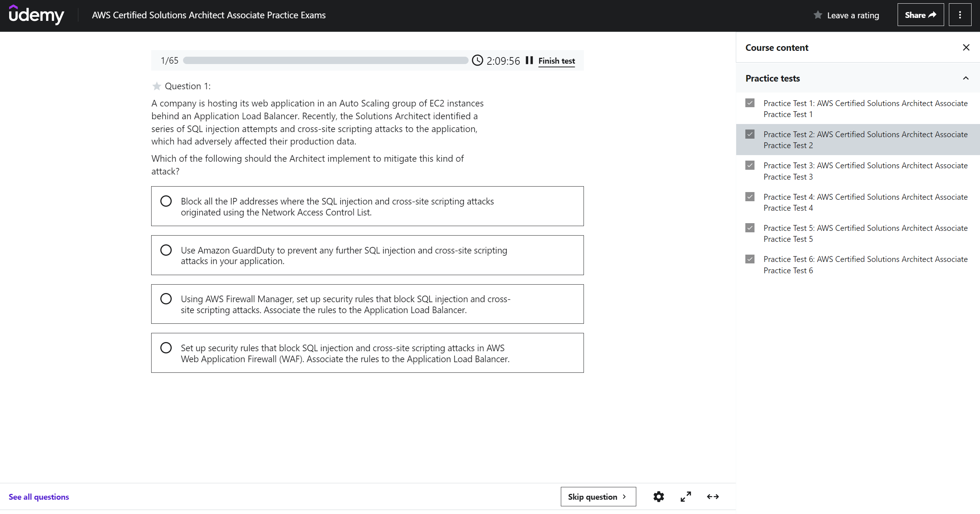Viewport: 980px width, 514px height.
Task: Open the Udemy home logo
Action: pyautogui.click(x=36, y=15)
